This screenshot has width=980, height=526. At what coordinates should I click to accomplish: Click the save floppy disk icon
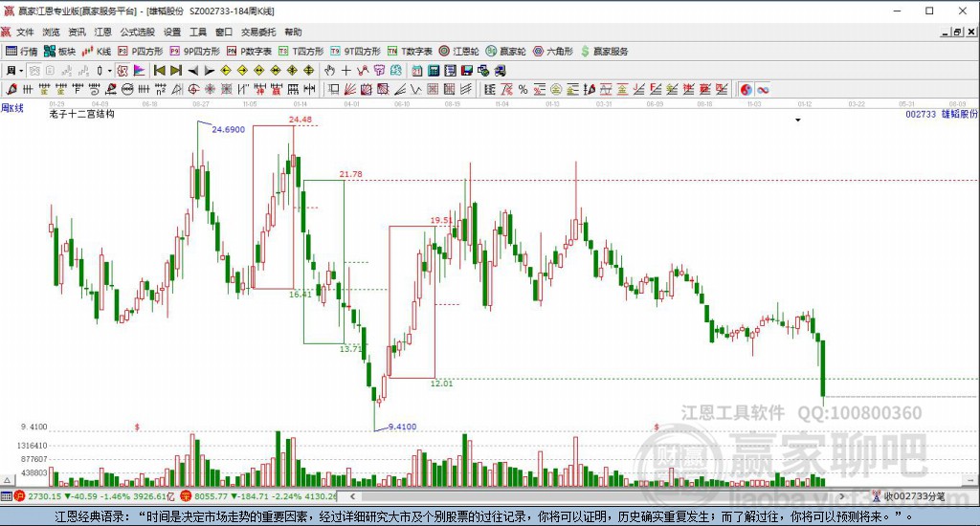pos(466,71)
